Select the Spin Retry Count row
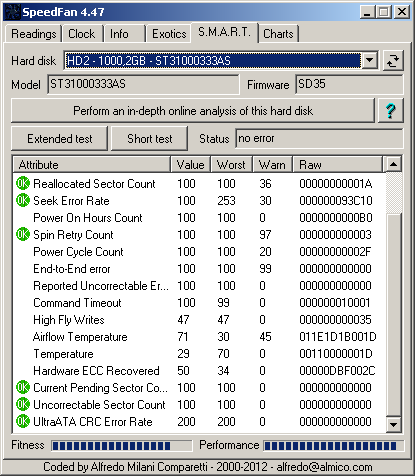 click(x=199, y=235)
